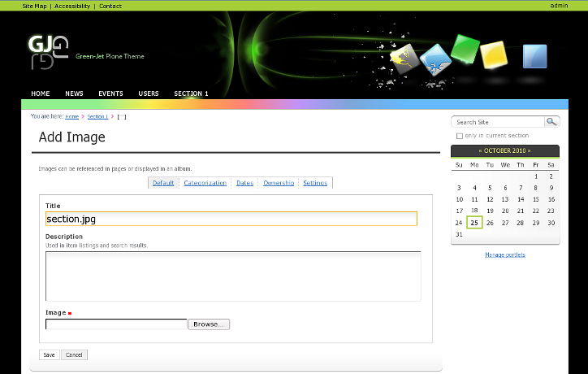Click the yellow map cube in header
588x374 pixels.
point(404,59)
